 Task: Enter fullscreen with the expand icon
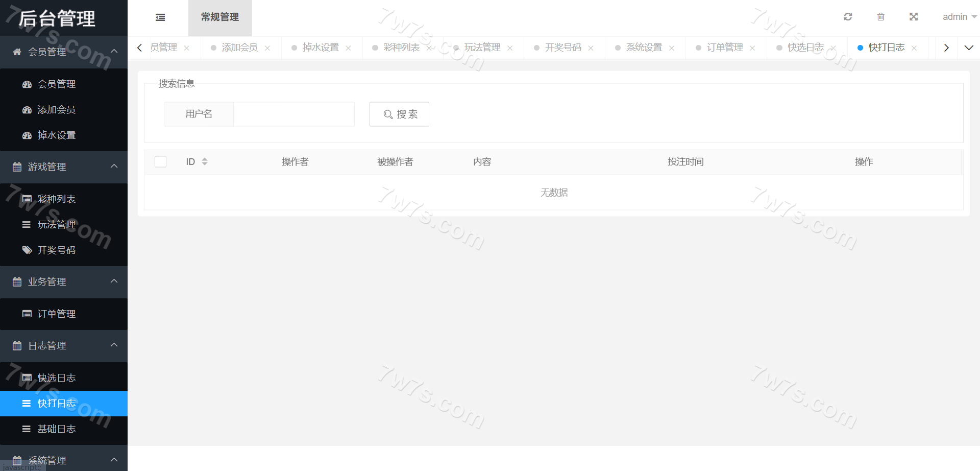click(914, 17)
